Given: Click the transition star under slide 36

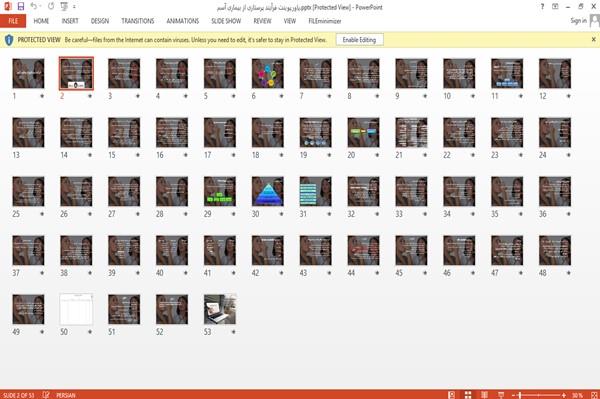Looking at the screenshot, I should (569, 214).
